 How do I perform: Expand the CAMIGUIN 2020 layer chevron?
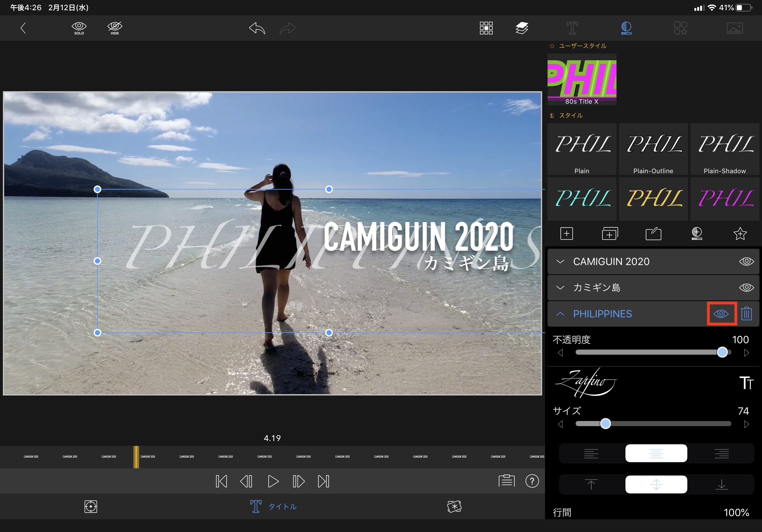[x=560, y=261]
